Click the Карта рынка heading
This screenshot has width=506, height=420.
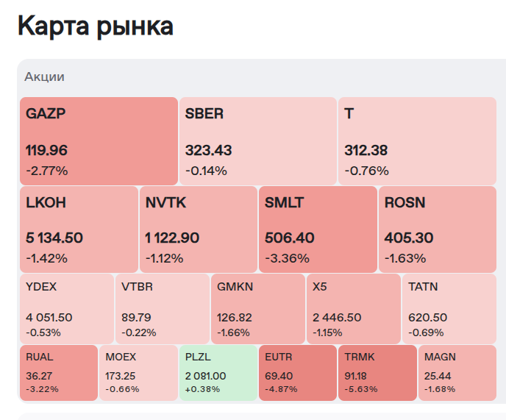click(x=96, y=26)
